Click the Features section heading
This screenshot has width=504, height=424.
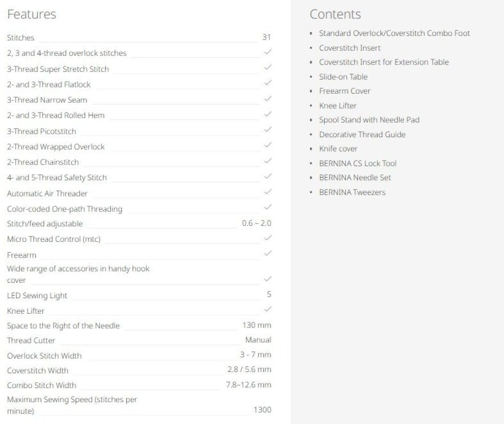coord(31,14)
